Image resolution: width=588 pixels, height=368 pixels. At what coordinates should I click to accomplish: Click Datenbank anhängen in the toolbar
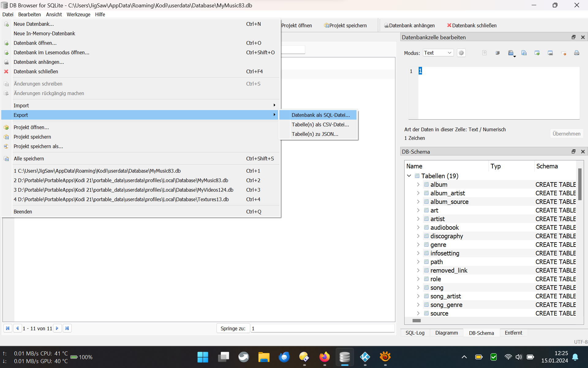tap(409, 25)
